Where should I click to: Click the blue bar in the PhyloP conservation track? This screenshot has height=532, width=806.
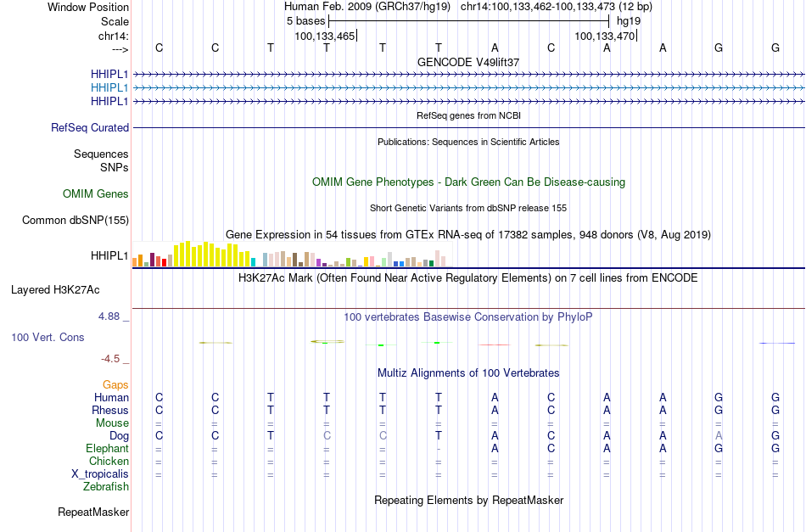(x=776, y=343)
